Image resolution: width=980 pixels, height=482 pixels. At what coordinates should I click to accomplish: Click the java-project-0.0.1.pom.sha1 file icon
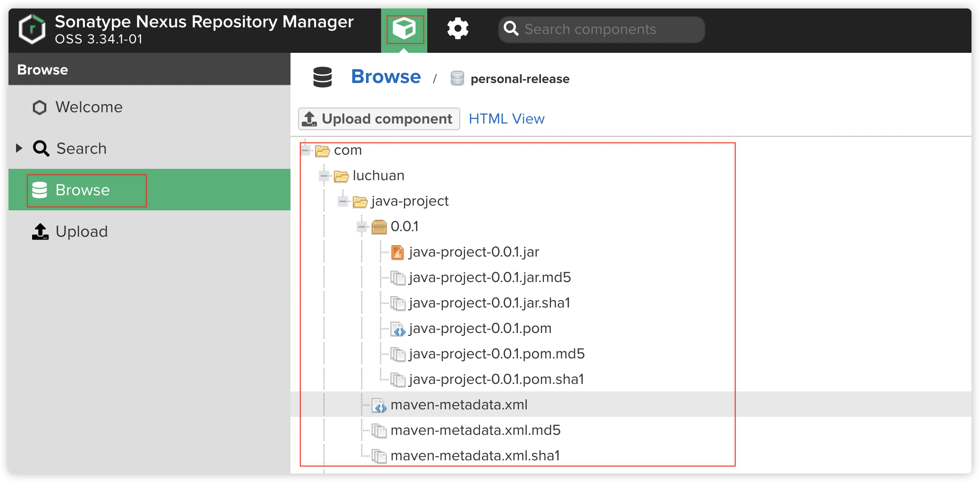[398, 380]
